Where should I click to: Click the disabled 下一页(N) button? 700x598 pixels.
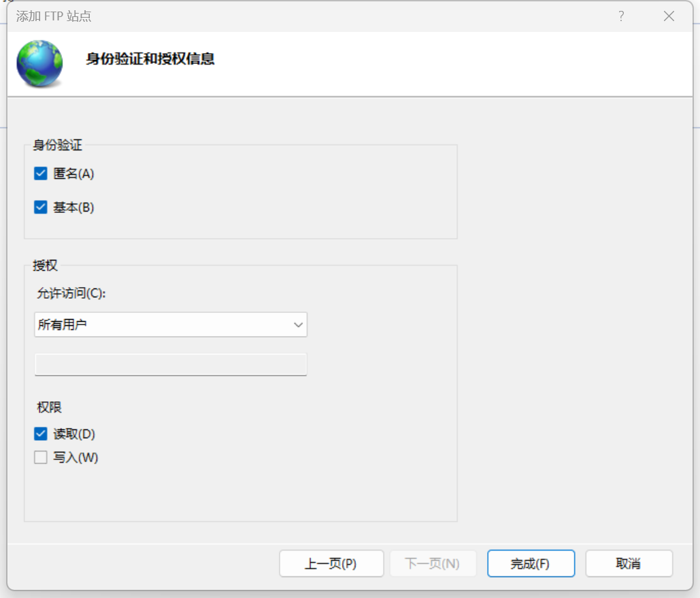(433, 563)
